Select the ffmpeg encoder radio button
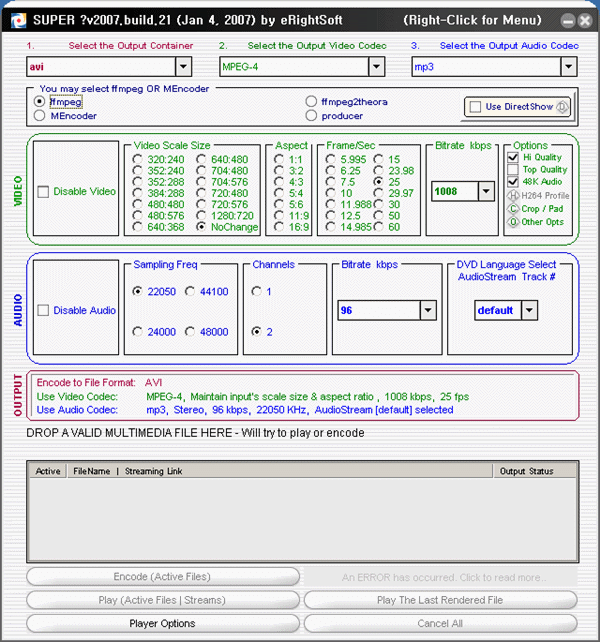The height and width of the screenshot is (642, 600). pos(39,101)
